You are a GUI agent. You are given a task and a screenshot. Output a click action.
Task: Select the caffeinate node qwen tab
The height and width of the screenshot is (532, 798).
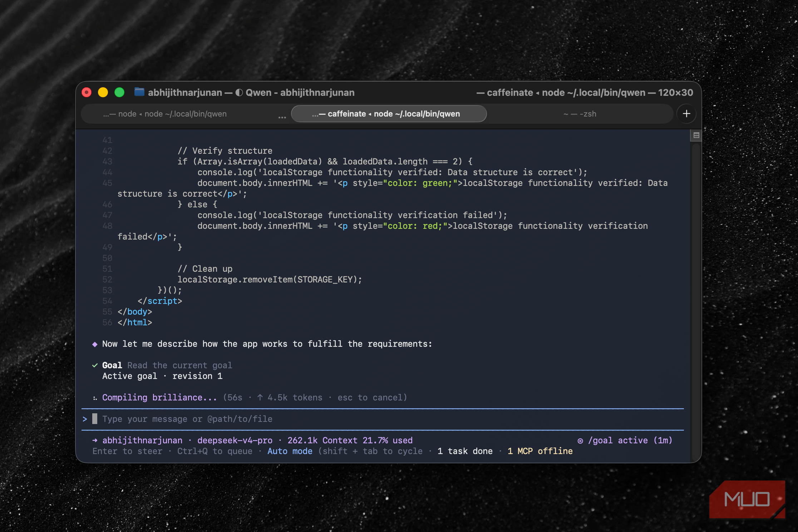pos(389,114)
